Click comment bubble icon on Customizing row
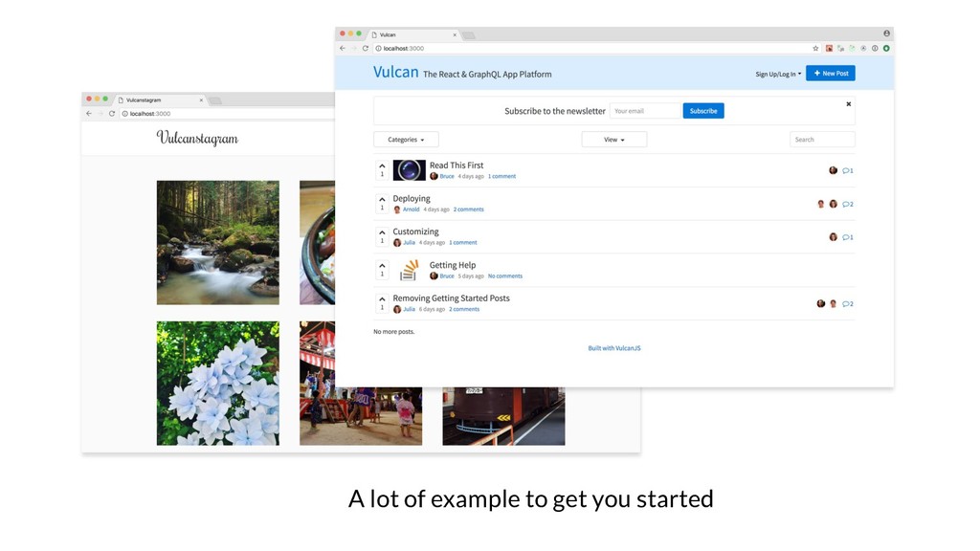Viewport: 980px width, 551px height. tap(847, 237)
